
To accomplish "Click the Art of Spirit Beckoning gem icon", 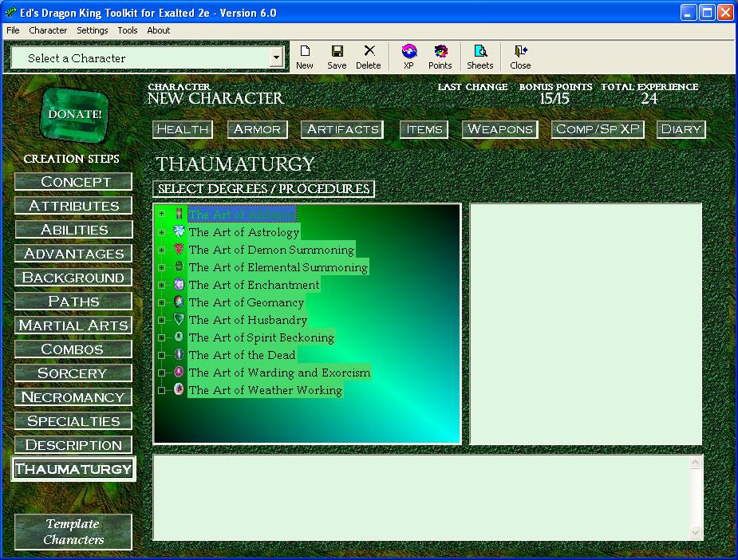I will [179, 337].
